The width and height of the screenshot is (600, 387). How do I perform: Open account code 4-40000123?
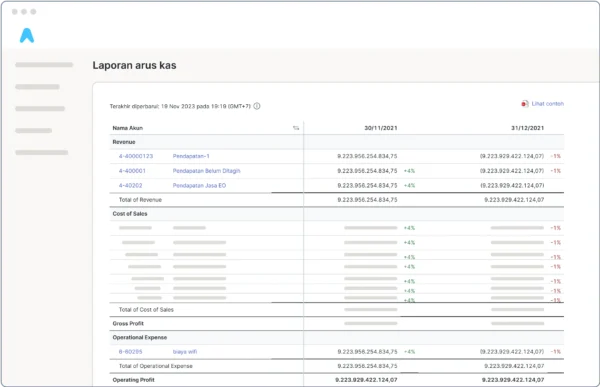point(136,156)
